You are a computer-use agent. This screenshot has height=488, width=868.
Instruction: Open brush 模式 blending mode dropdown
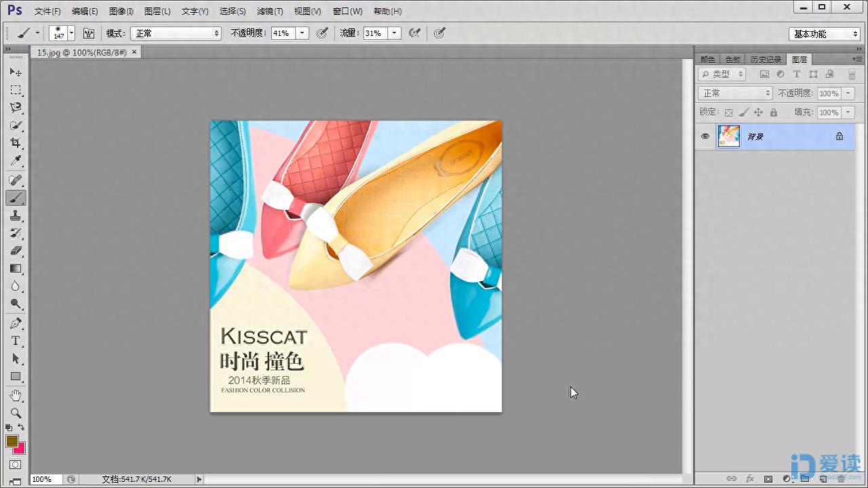(176, 33)
